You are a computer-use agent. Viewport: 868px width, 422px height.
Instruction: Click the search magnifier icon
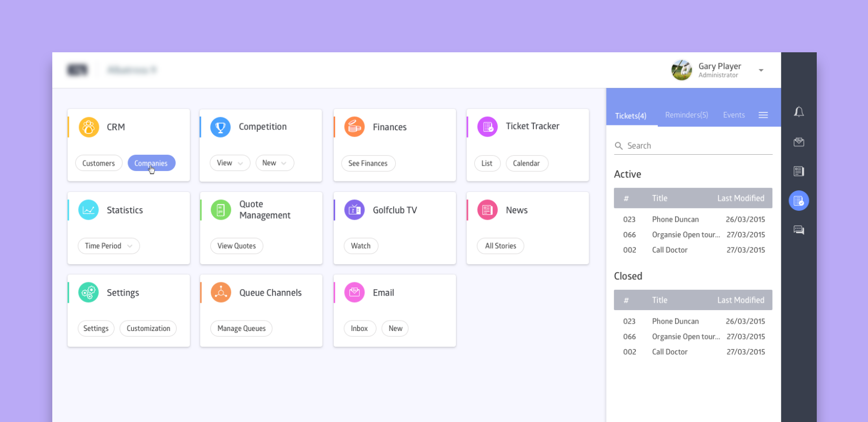click(x=619, y=146)
